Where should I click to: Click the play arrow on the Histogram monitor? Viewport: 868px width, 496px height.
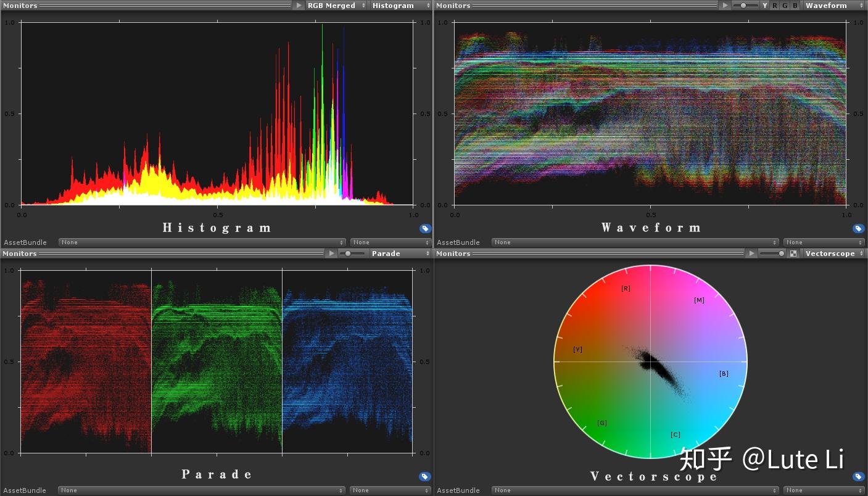click(300, 5)
